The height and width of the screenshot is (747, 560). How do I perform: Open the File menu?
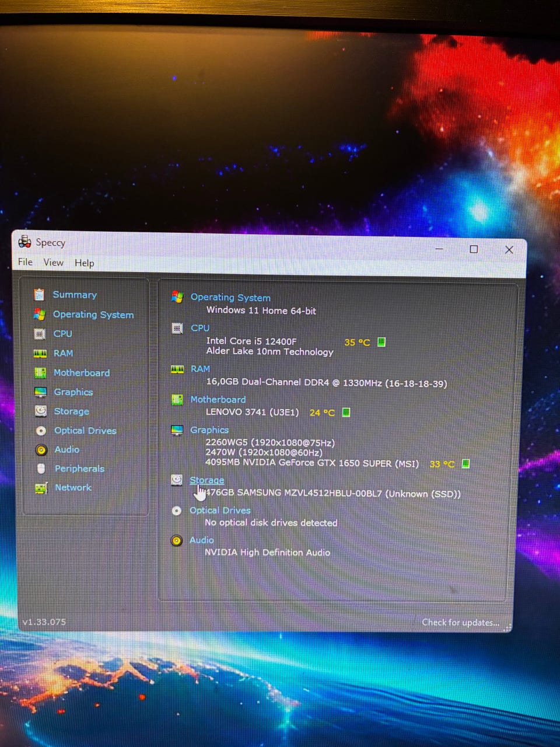(x=25, y=261)
